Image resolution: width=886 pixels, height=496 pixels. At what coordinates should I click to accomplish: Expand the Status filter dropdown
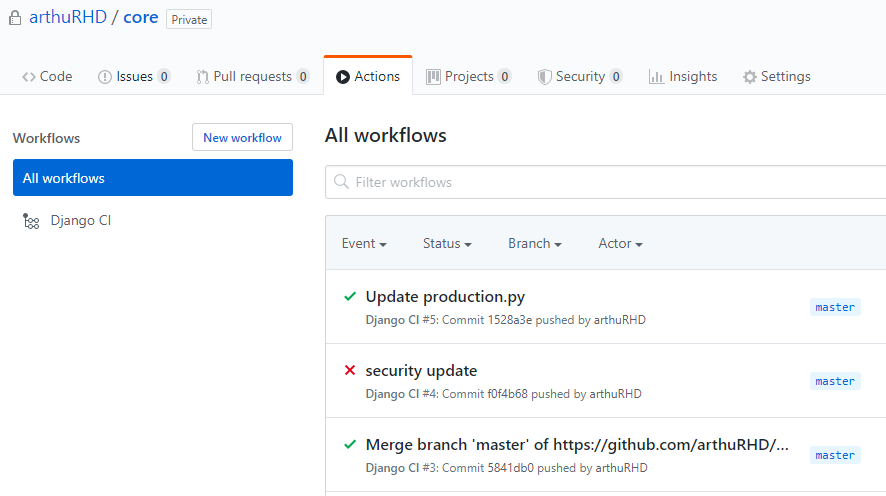(447, 244)
